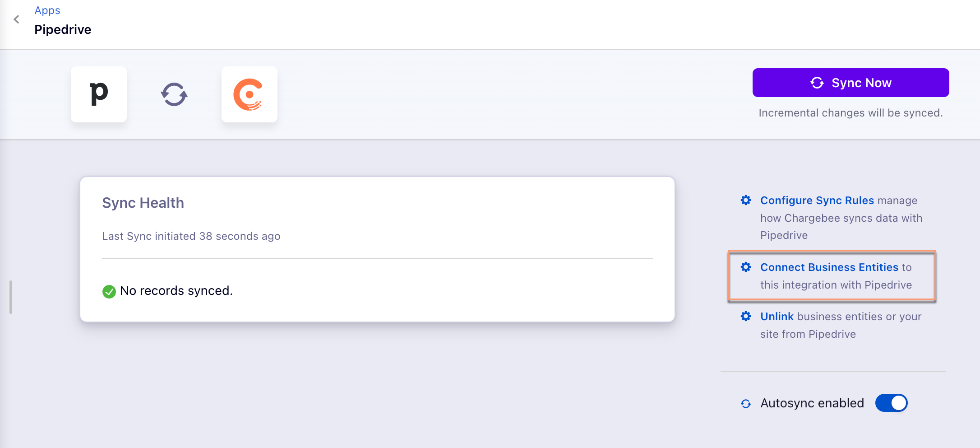Screen dimensions: 980x448
Task: Click the Pipedrive logo tile
Action: (99, 94)
